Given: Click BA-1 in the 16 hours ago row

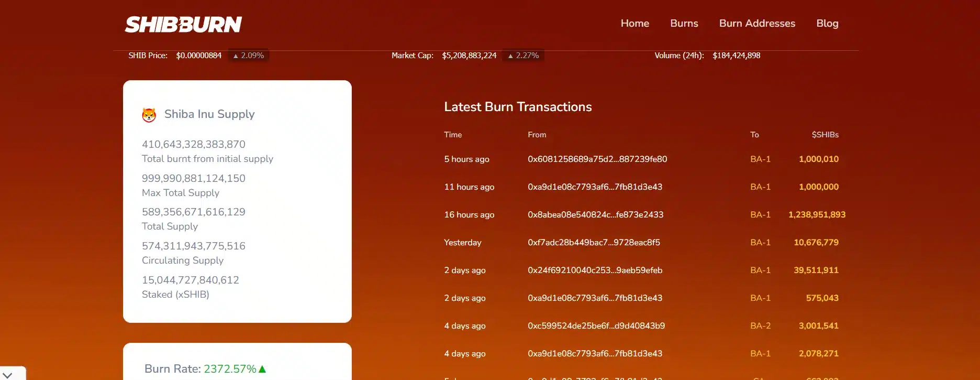Looking at the screenshot, I should (760, 214).
